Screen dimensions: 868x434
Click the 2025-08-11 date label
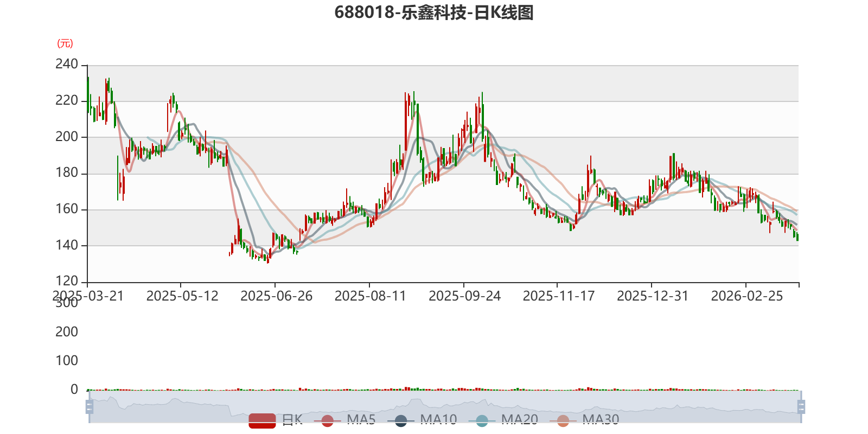371,296
